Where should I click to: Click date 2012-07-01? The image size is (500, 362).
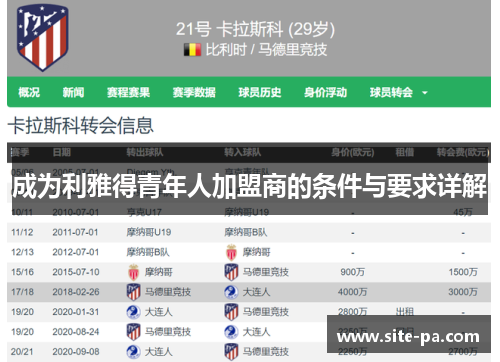click(76, 252)
